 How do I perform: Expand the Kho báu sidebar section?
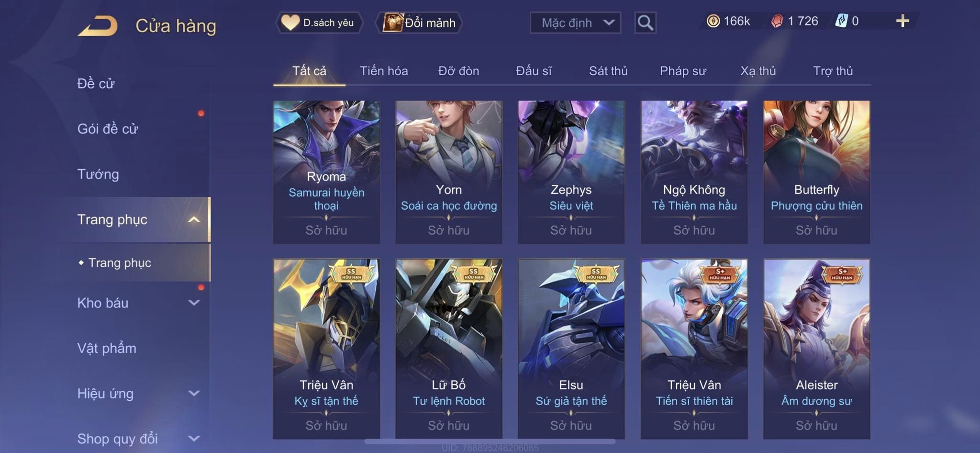coord(193,303)
